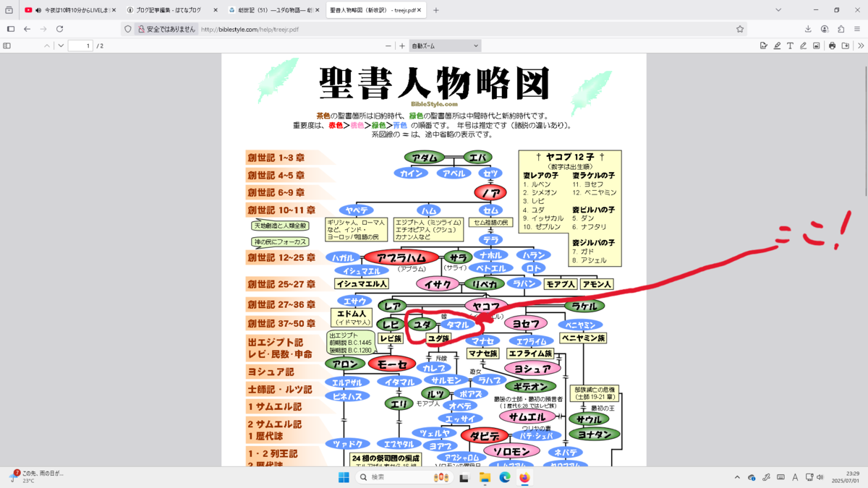Select the PDF add-text tool
This screenshot has width=868, height=488.
[x=790, y=46]
